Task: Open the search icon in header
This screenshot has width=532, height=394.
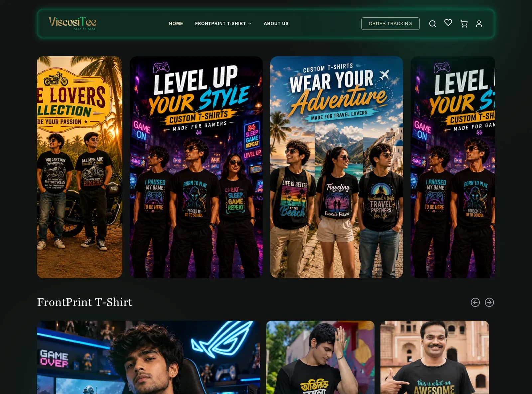Action: (432, 24)
